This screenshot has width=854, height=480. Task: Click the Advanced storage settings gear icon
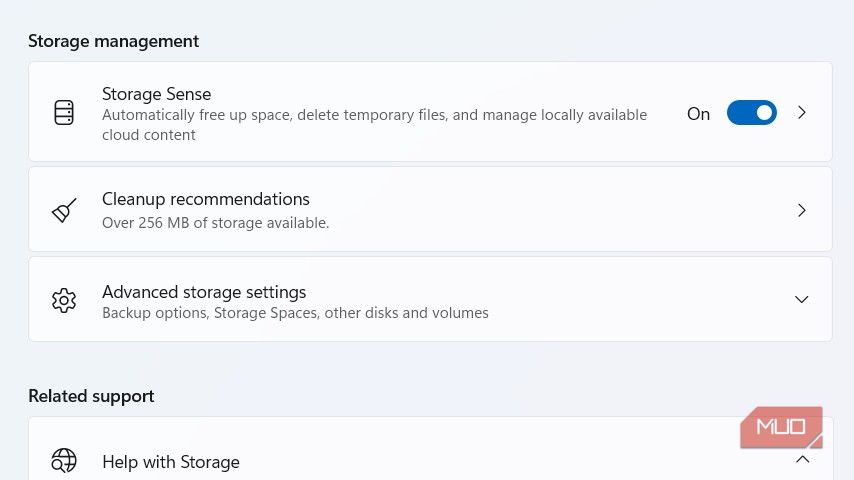click(x=64, y=300)
